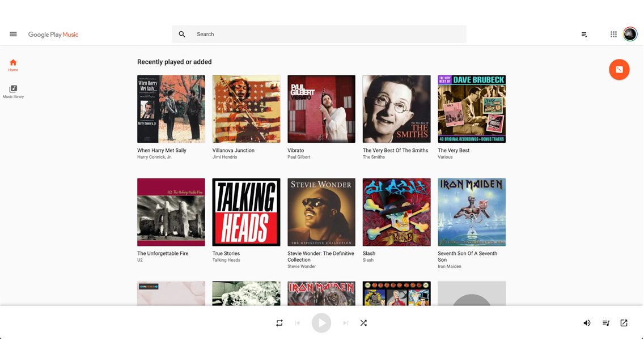
Task: Open Iron Maiden Seventh Son cover
Action: click(472, 212)
